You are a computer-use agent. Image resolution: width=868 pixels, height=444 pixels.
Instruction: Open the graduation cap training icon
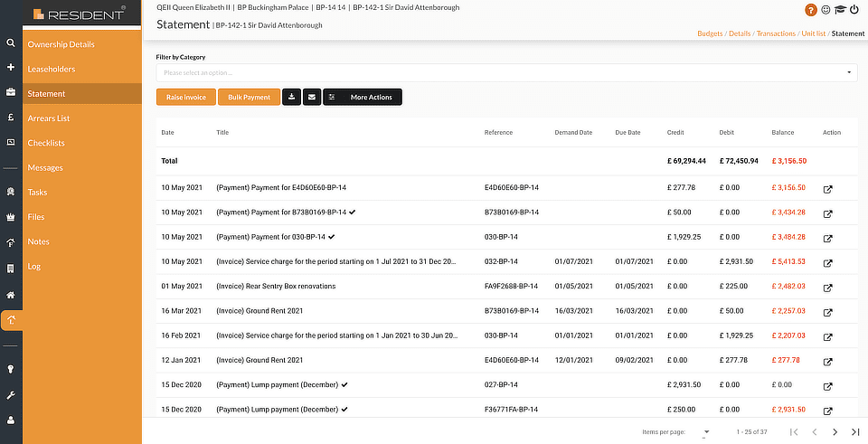click(x=840, y=10)
